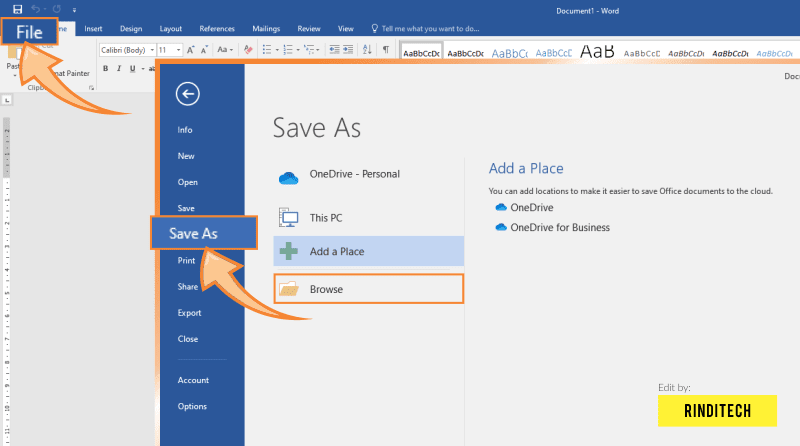Image resolution: width=800 pixels, height=446 pixels.
Task: Open the Change Case Aa dropdown
Action: [225, 50]
